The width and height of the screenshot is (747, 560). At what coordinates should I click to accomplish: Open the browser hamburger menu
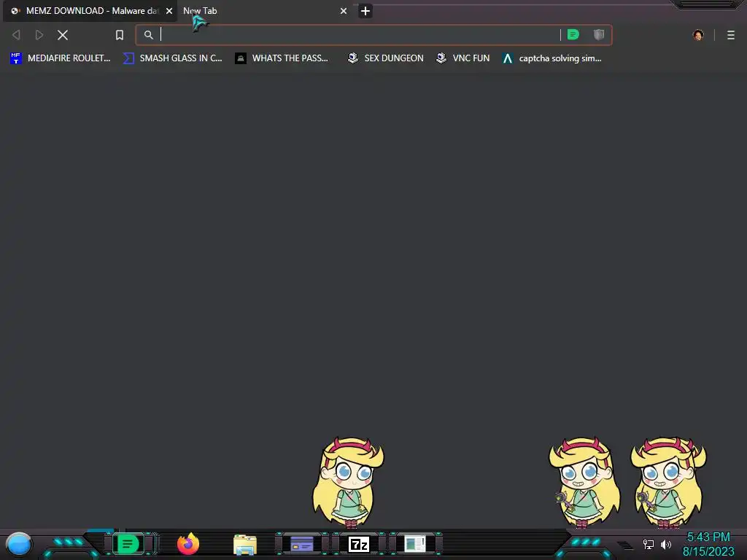click(731, 35)
